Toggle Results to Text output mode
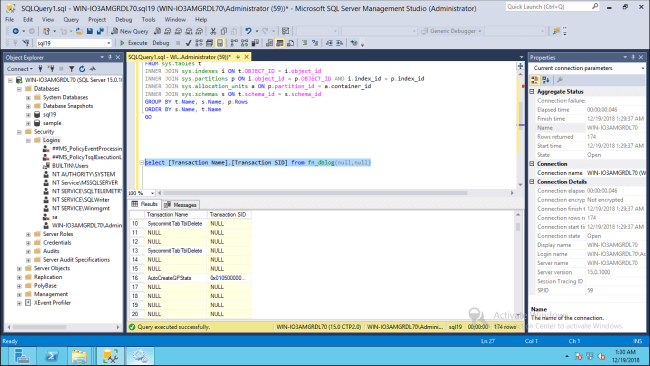The width and height of the screenshot is (650, 366). click(269, 43)
